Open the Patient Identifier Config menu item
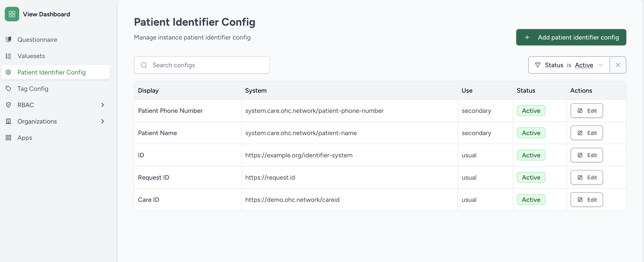The image size is (644, 262). (51, 72)
